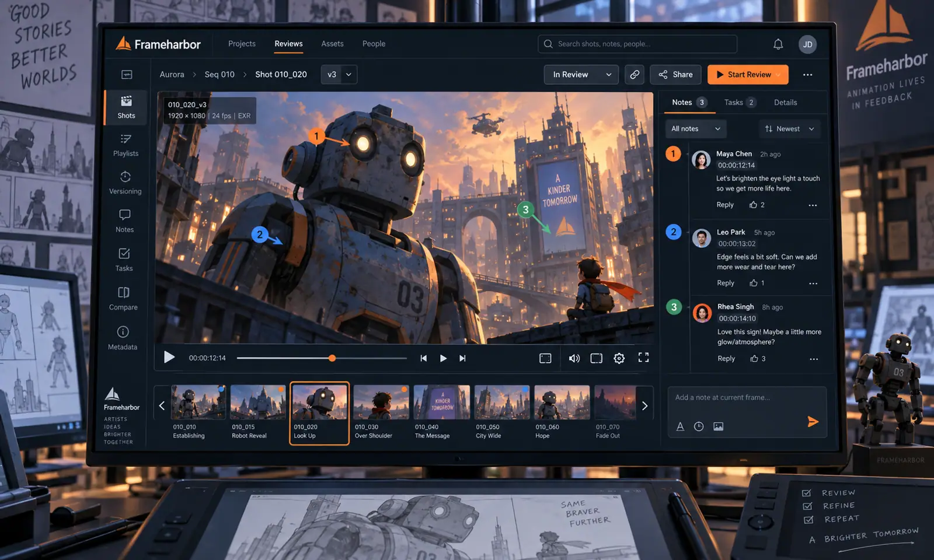Open the In Review status dropdown

581,75
